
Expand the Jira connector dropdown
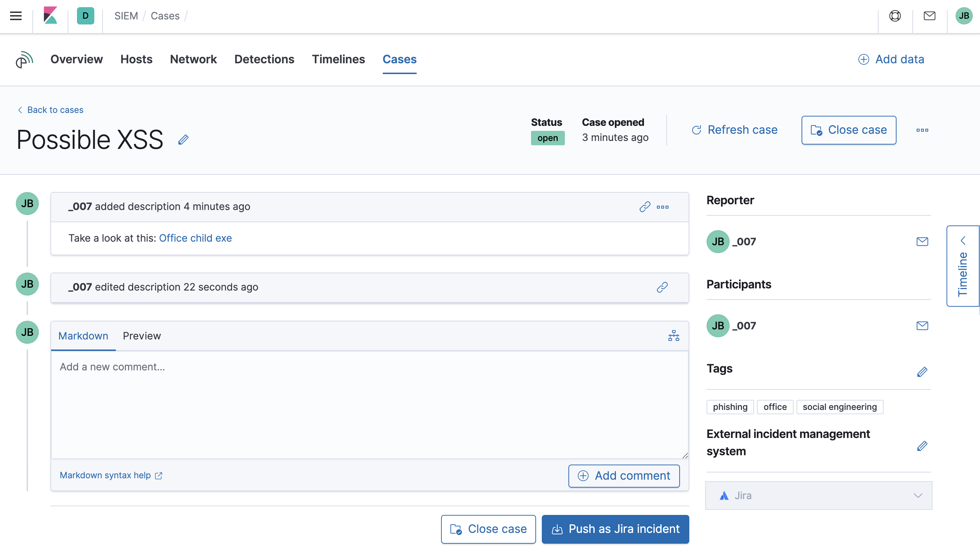click(918, 495)
